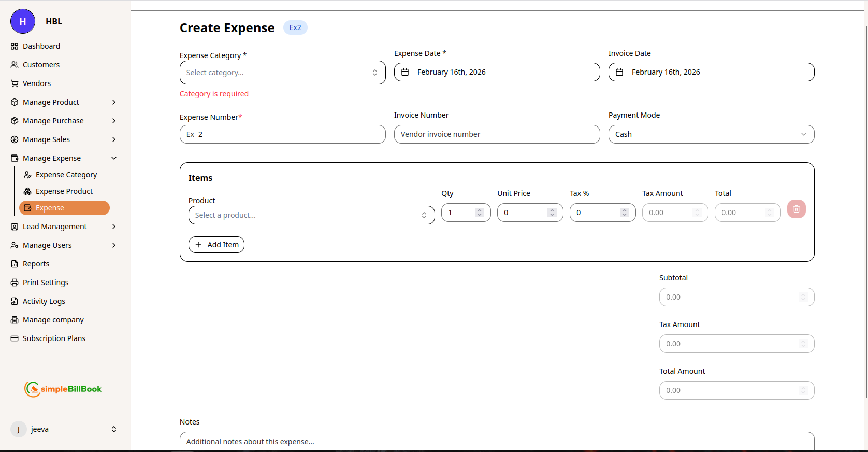Open Invoice Date calendar icon

[x=619, y=72]
